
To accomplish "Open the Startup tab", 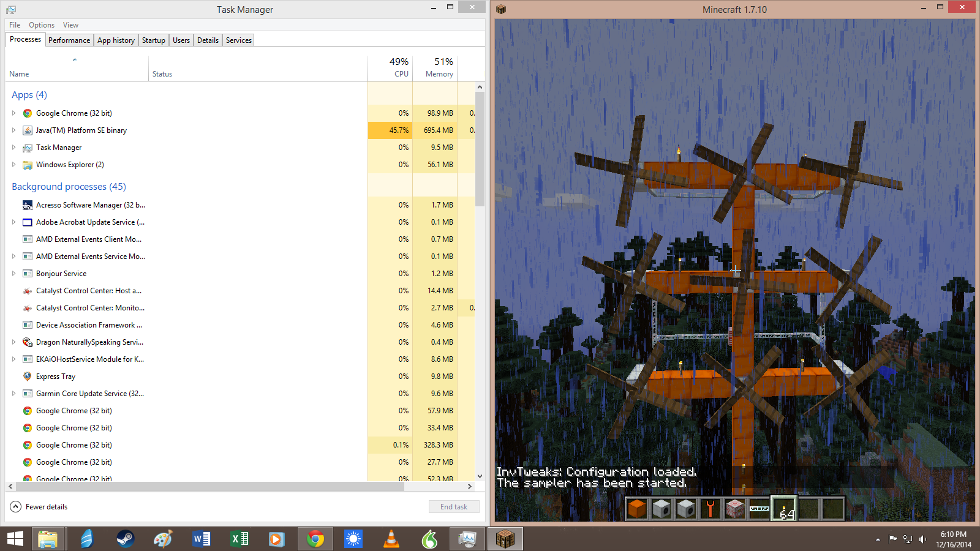I will click(x=153, y=40).
